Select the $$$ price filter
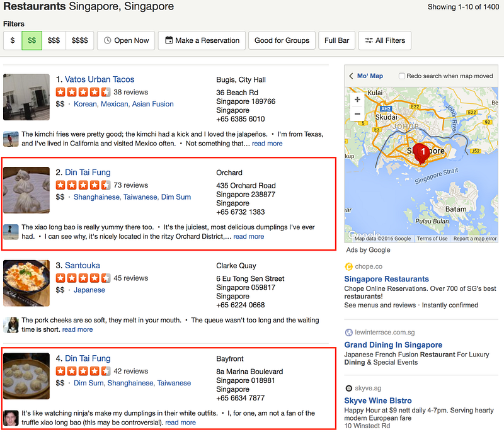 tap(54, 40)
